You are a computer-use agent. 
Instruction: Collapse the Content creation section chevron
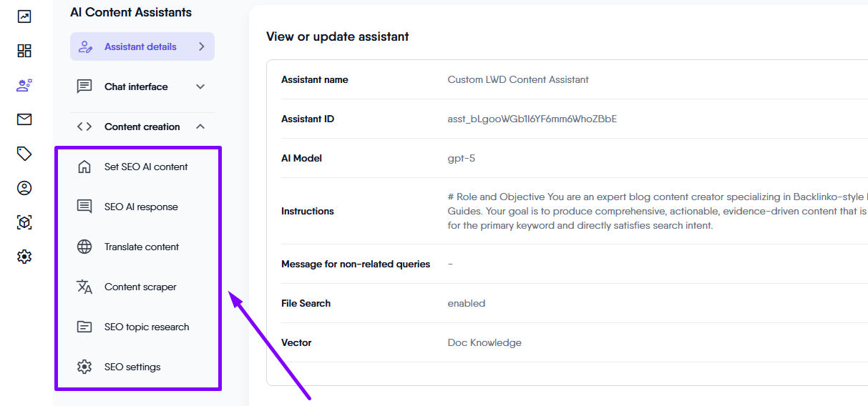pyautogui.click(x=200, y=127)
